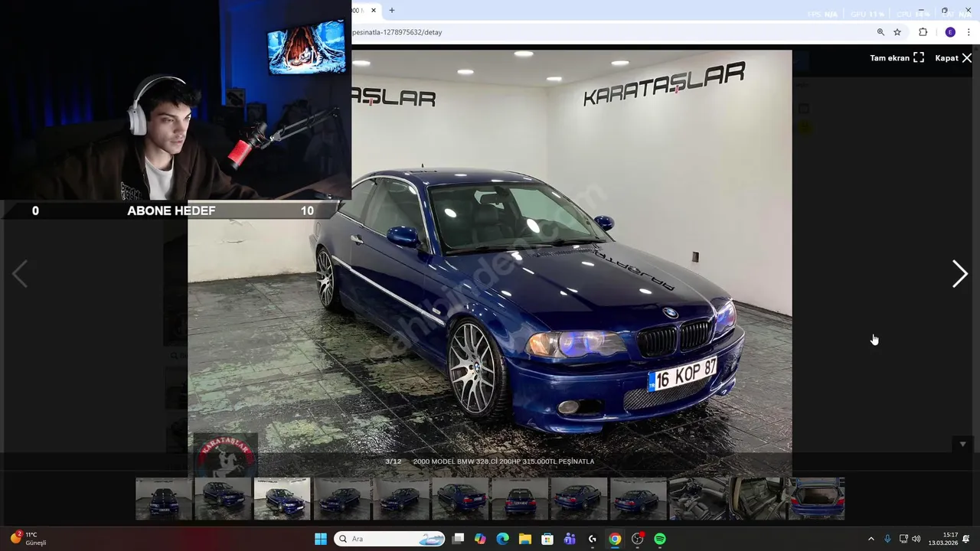The height and width of the screenshot is (551, 980).
Task: Go to the previous photo with left arrow
Action: click(x=20, y=274)
